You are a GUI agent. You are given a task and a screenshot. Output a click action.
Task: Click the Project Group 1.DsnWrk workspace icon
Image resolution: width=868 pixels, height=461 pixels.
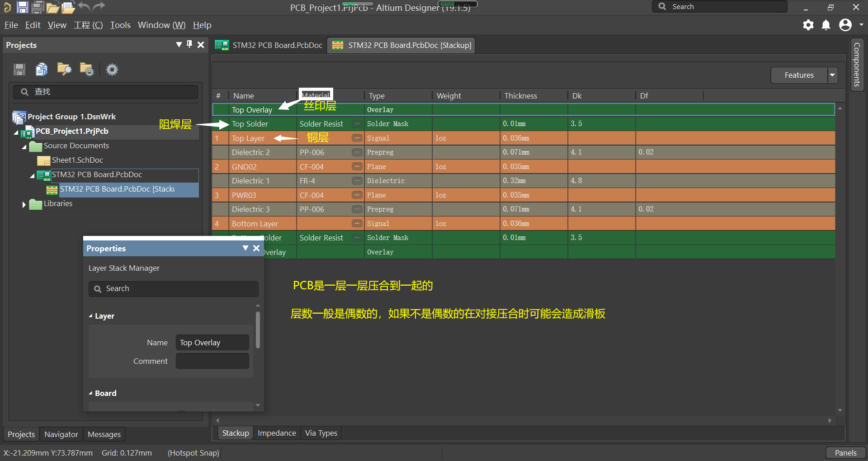pos(19,118)
